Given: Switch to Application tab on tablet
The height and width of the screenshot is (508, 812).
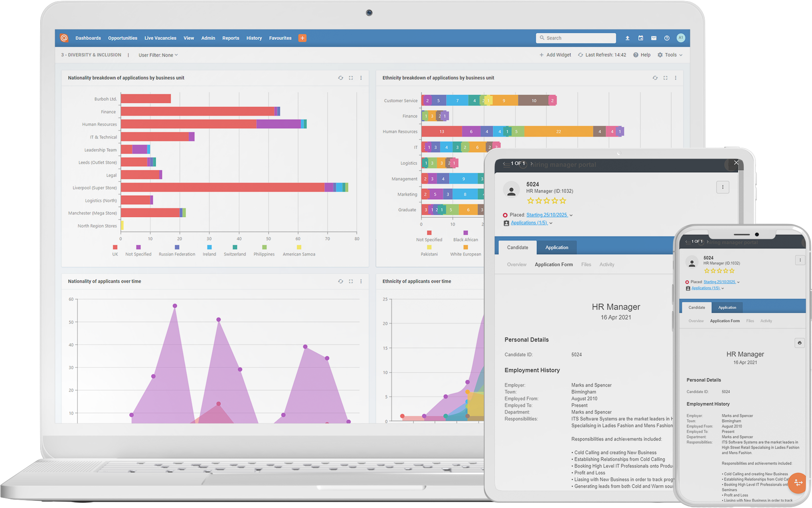Looking at the screenshot, I should click(556, 248).
